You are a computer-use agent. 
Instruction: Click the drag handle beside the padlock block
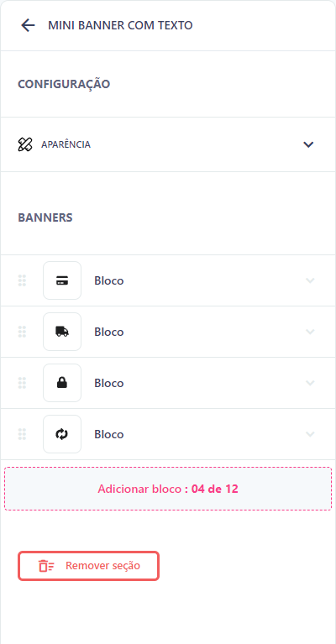pyautogui.click(x=22, y=383)
